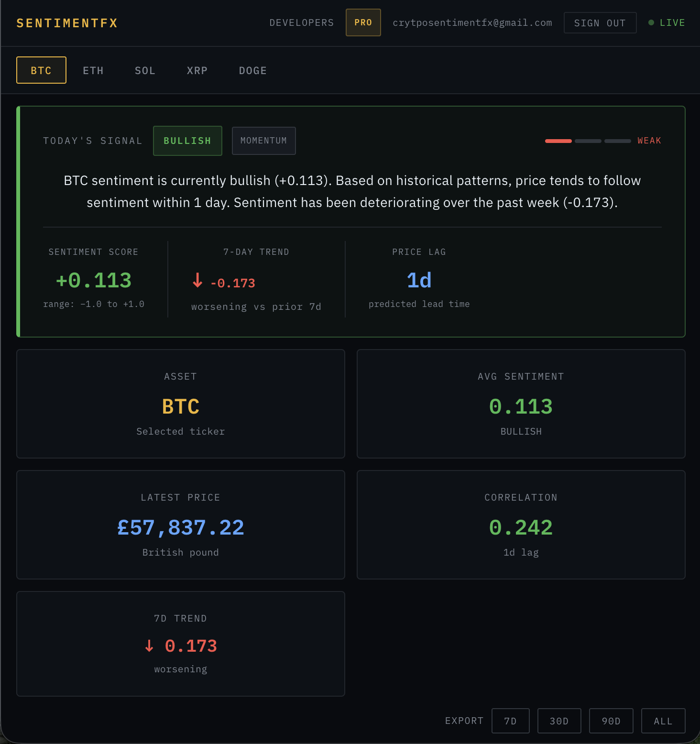Click the £57,837.22 latest price
Image resolution: width=700 pixels, height=744 pixels.
click(x=181, y=527)
